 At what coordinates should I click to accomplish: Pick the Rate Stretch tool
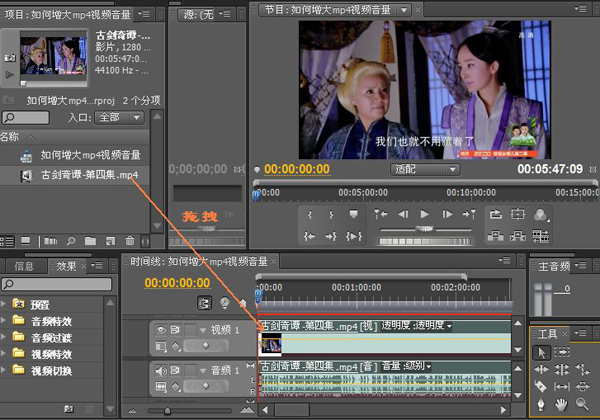(582, 370)
